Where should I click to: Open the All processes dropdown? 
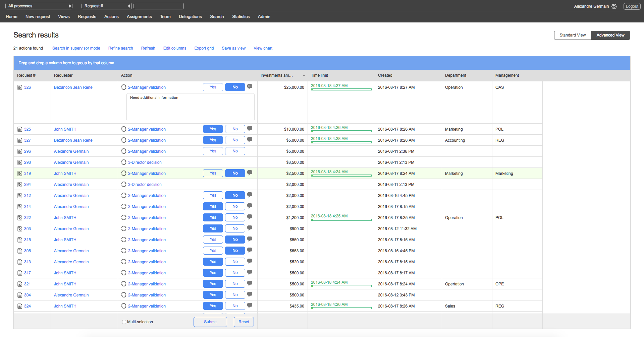pyautogui.click(x=39, y=6)
